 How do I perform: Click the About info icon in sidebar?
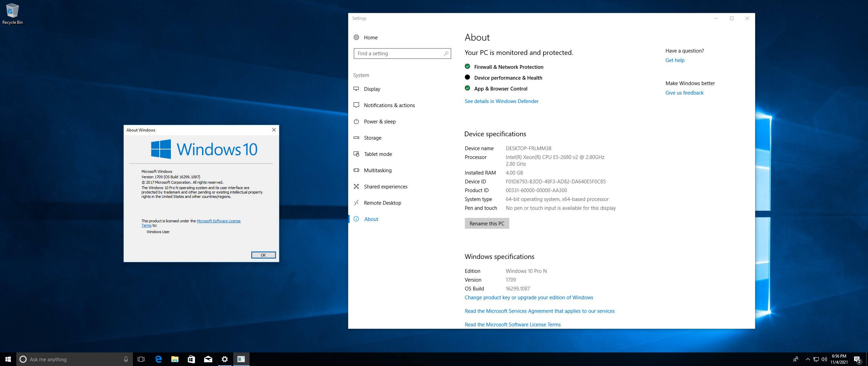pyautogui.click(x=356, y=219)
